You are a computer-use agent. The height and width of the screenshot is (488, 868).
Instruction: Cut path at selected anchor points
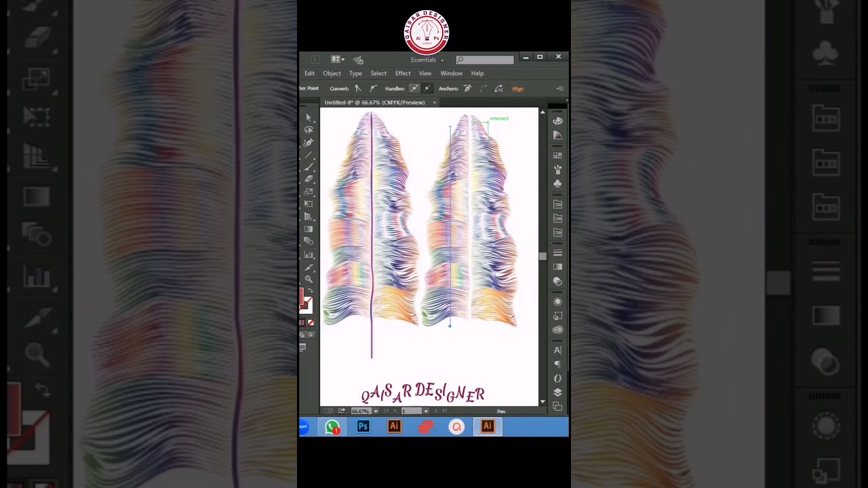coord(498,89)
